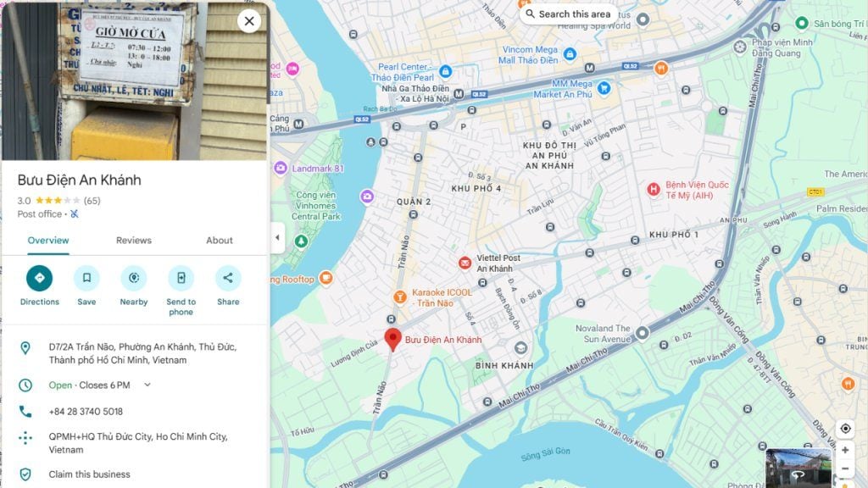Expand opening hours dropdown arrow
Image resolution: width=868 pixels, height=488 pixels.
click(147, 385)
